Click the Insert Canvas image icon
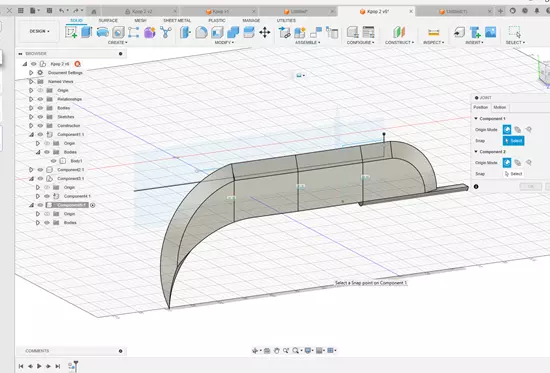 tap(490, 32)
